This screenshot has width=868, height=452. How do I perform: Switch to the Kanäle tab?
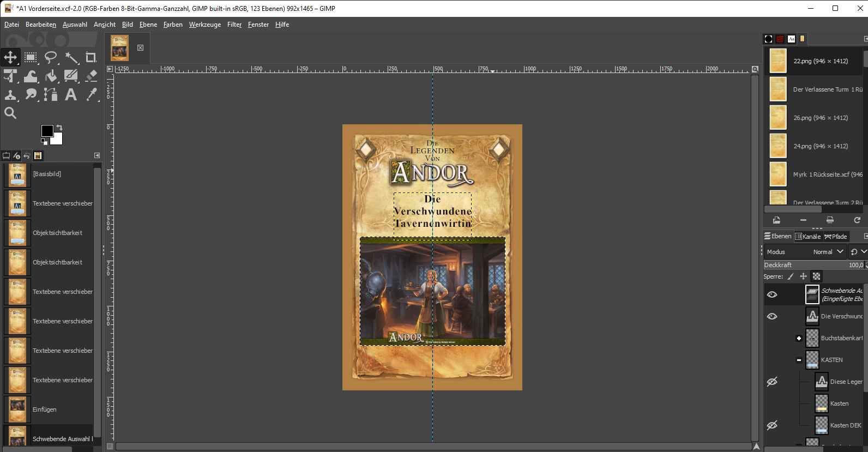808,236
